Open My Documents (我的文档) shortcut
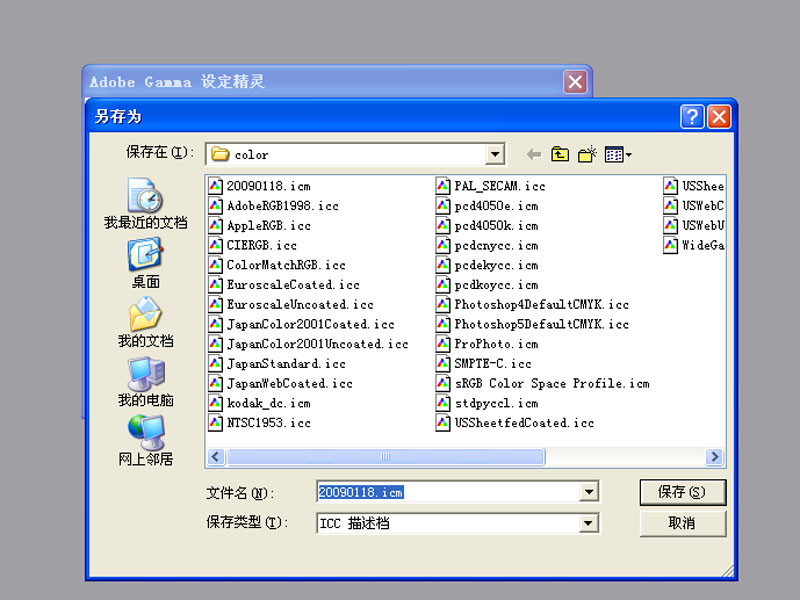 coord(145,321)
